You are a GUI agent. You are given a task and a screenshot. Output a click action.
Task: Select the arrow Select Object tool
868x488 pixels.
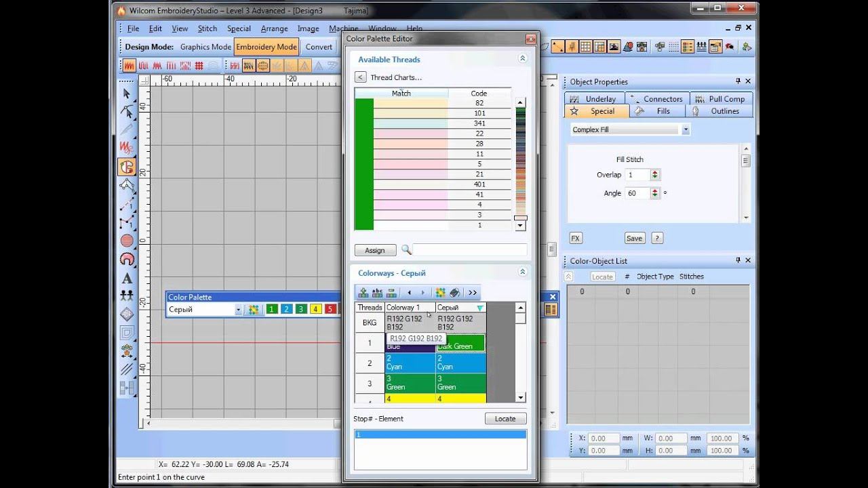[127, 94]
